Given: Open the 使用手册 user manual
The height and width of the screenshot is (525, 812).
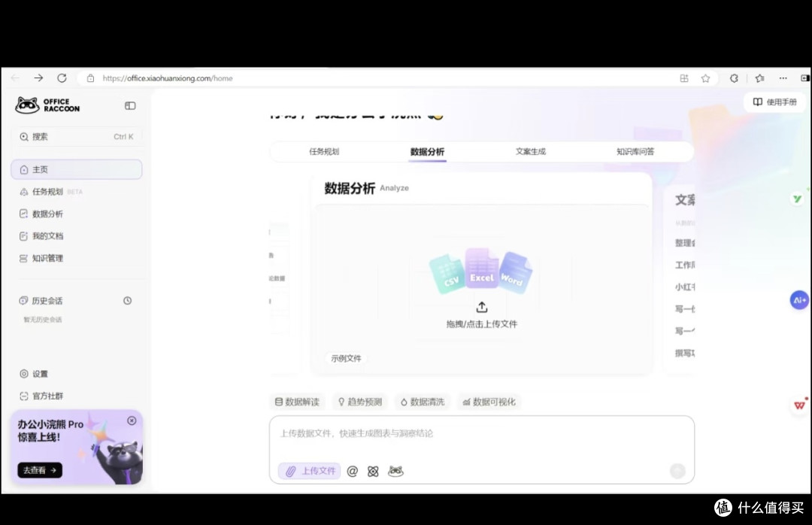Looking at the screenshot, I should pyautogui.click(x=774, y=102).
